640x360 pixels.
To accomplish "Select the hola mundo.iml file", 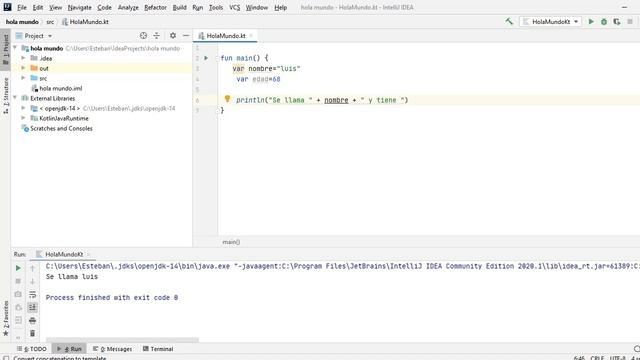I will tap(60, 88).
